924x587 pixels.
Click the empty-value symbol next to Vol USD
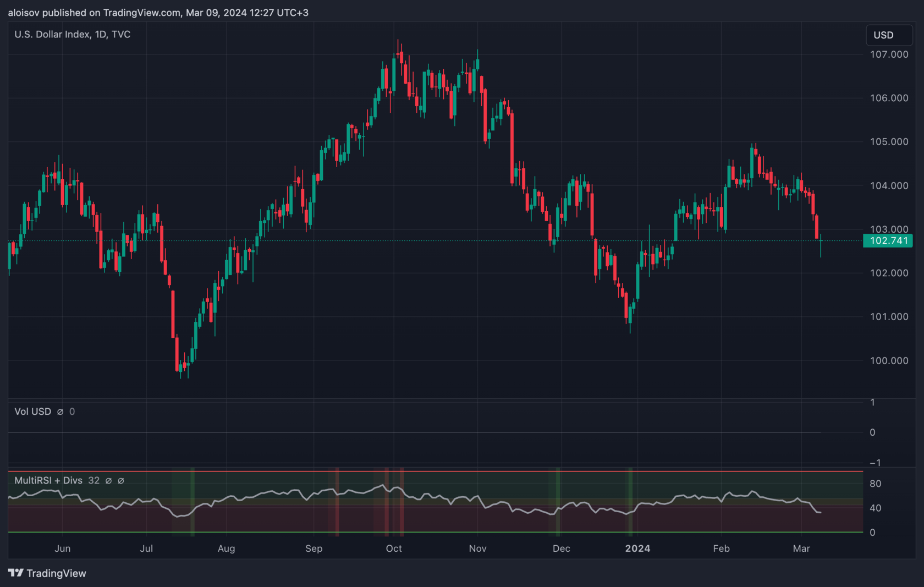(x=60, y=412)
